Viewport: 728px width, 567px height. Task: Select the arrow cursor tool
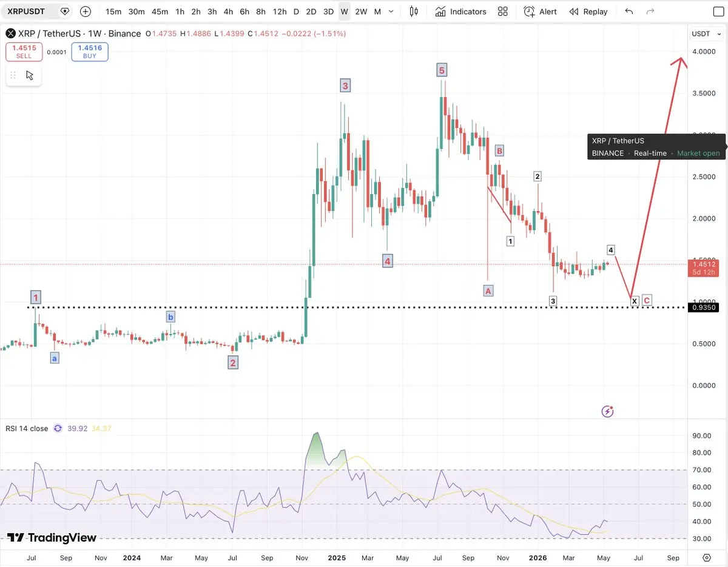(30, 75)
